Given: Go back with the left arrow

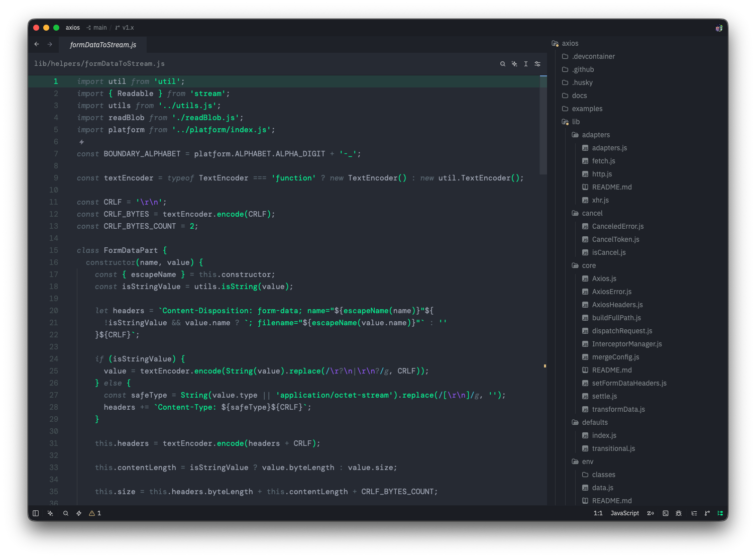Looking at the screenshot, I should tap(37, 44).
